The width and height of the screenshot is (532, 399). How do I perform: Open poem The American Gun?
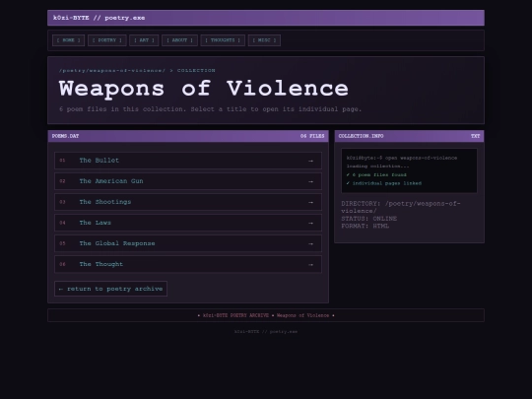(x=188, y=181)
